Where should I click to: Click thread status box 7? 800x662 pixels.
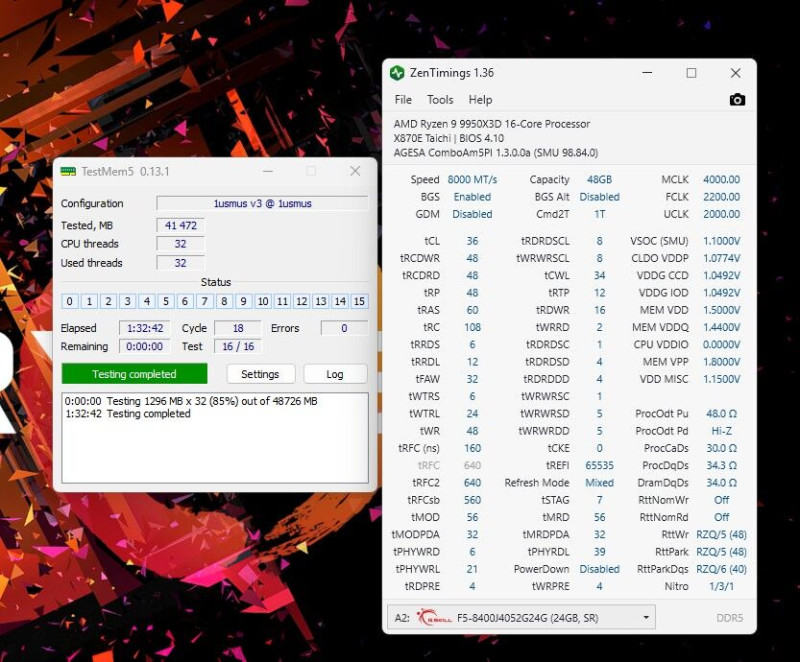click(x=205, y=301)
